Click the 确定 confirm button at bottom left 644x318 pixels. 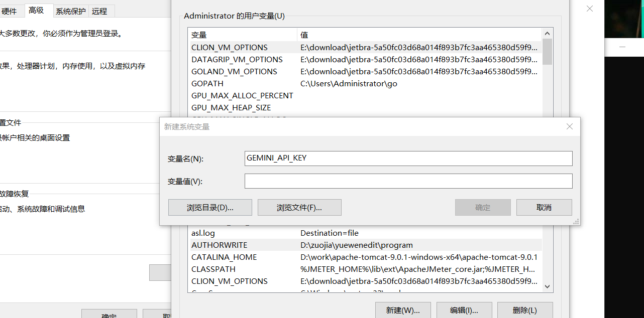click(109, 315)
